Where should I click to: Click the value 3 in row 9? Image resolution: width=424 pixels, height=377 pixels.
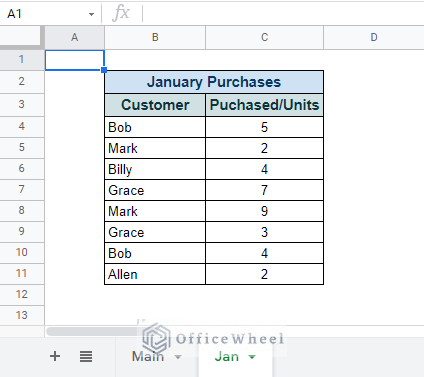click(264, 232)
